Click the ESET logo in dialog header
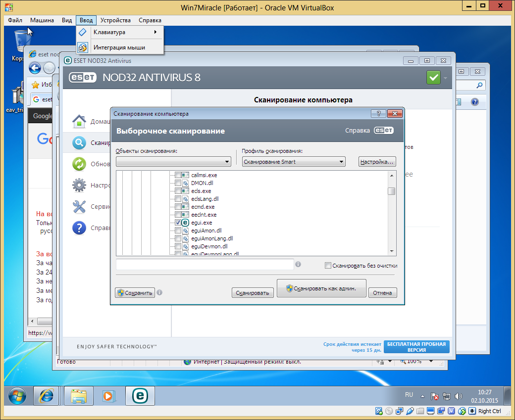Viewport: 515px width, 420px height. pos(384,130)
